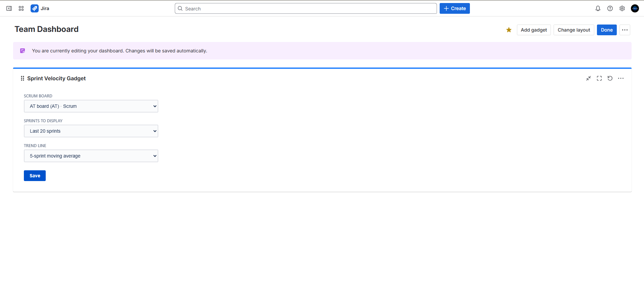Open the gadget's more actions menu
Viewport: 644px width, 306px height.
coord(620,78)
